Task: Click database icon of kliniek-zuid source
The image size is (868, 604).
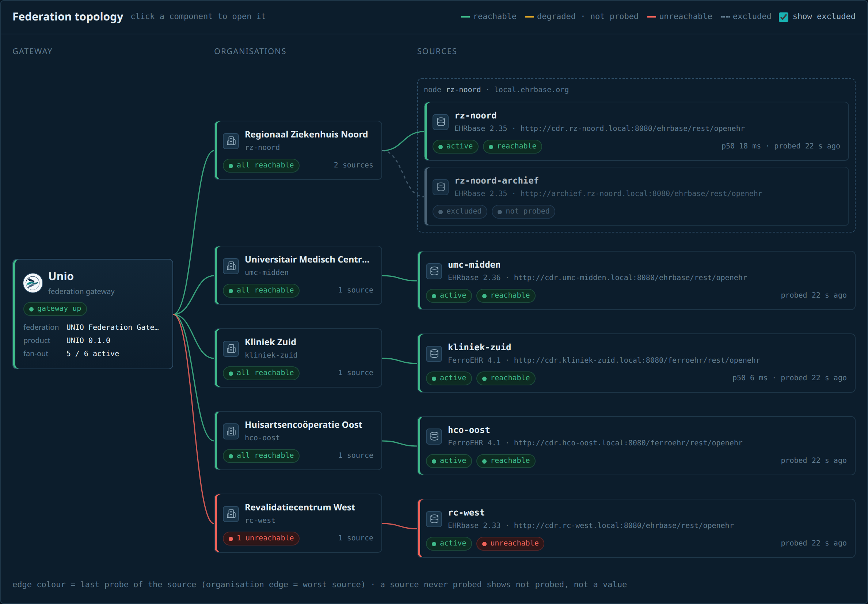Action: (434, 354)
